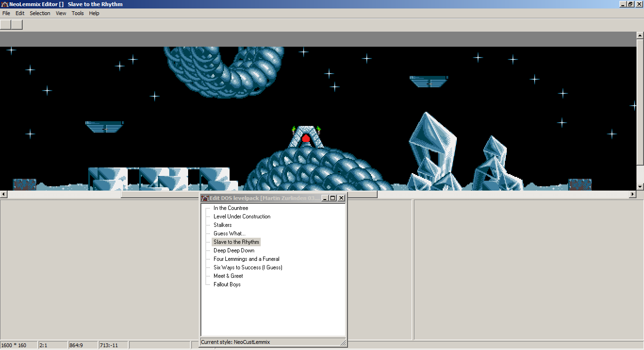Open the View menu
644x350 pixels.
click(x=61, y=13)
